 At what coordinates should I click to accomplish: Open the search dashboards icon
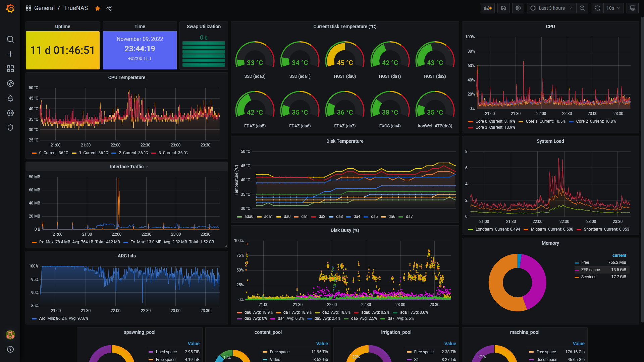coord(10,39)
